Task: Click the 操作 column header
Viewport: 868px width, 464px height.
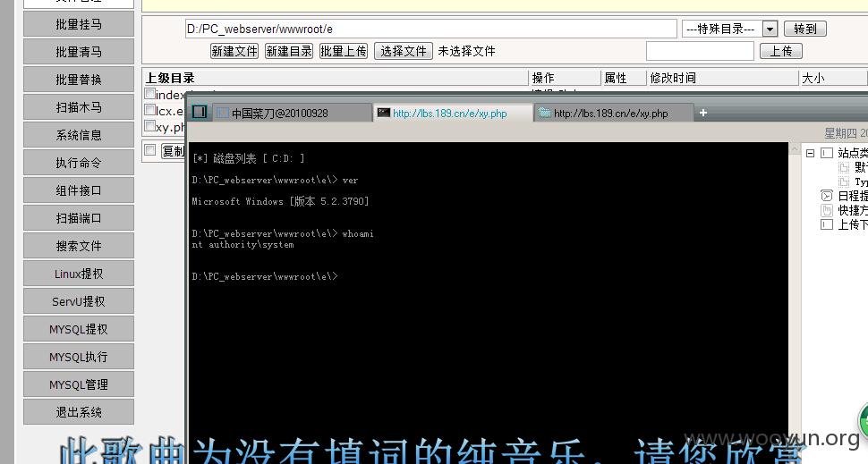Action: click(543, 78)
